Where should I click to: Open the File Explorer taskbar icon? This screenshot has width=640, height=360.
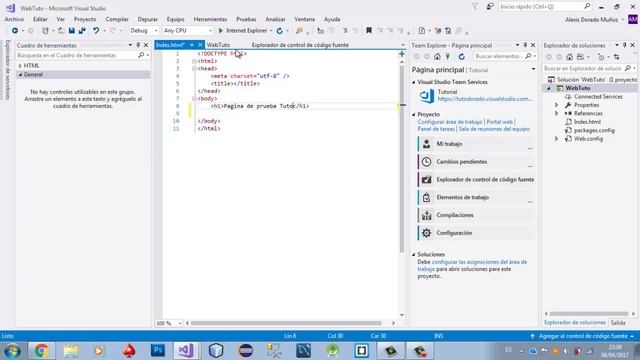point(71,351)
